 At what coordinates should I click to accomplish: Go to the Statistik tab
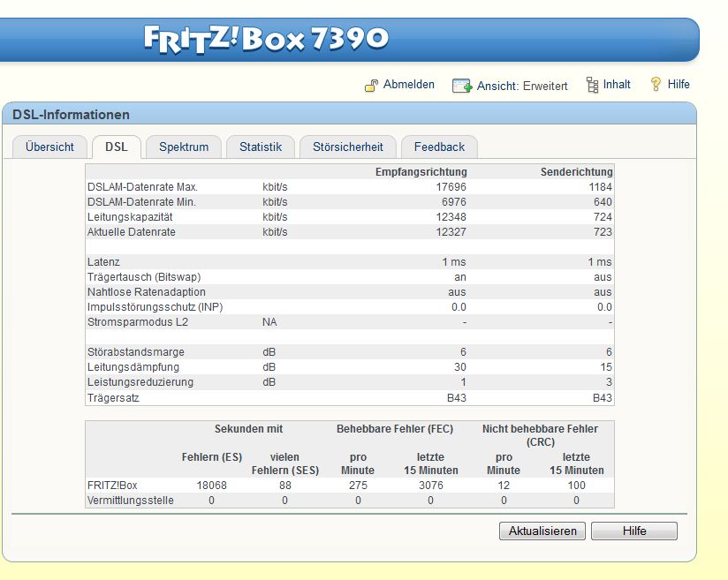(x=261, y=147)
